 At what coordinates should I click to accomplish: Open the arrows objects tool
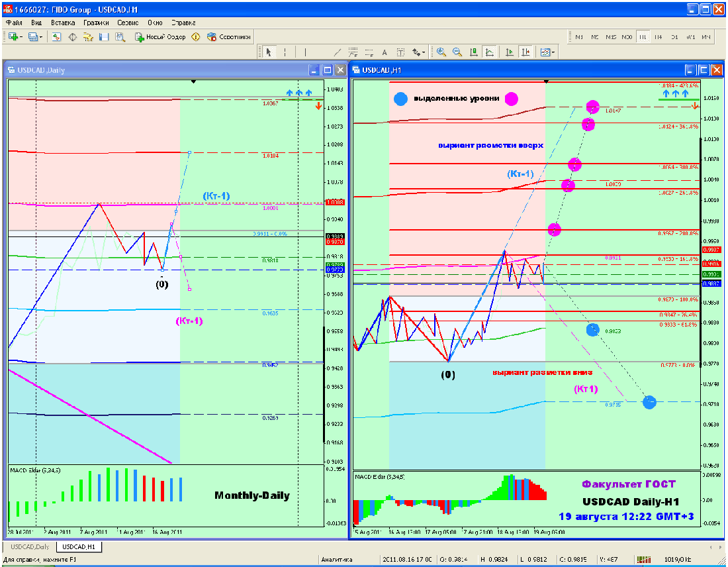tap(416, 52)
